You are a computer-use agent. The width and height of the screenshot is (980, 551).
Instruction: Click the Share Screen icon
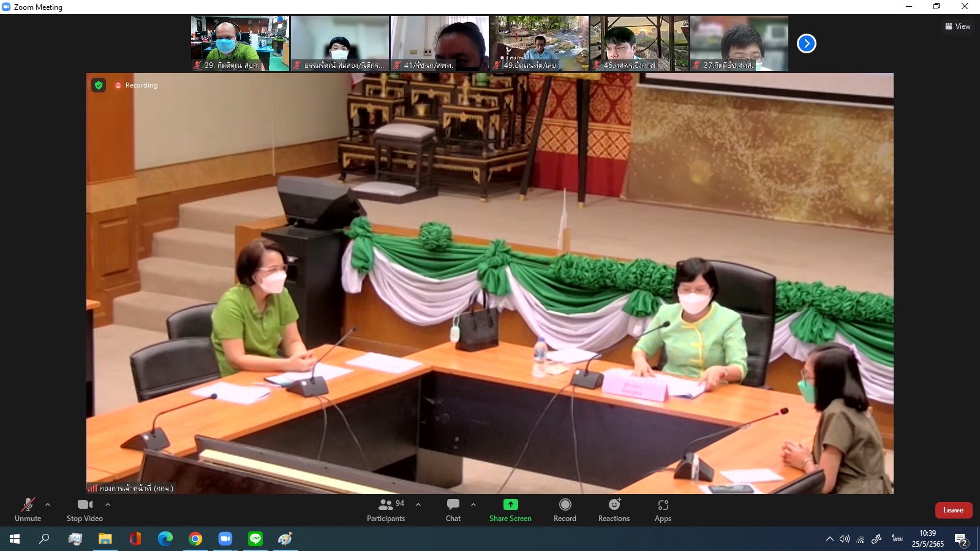click(510, 504)
